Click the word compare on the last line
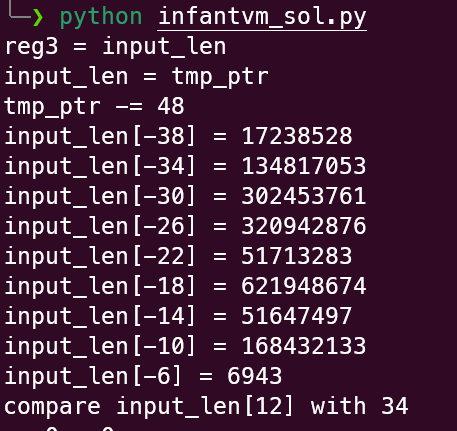Image resolution: width=457 pixels, height=431 pixels. coord(52,406)
